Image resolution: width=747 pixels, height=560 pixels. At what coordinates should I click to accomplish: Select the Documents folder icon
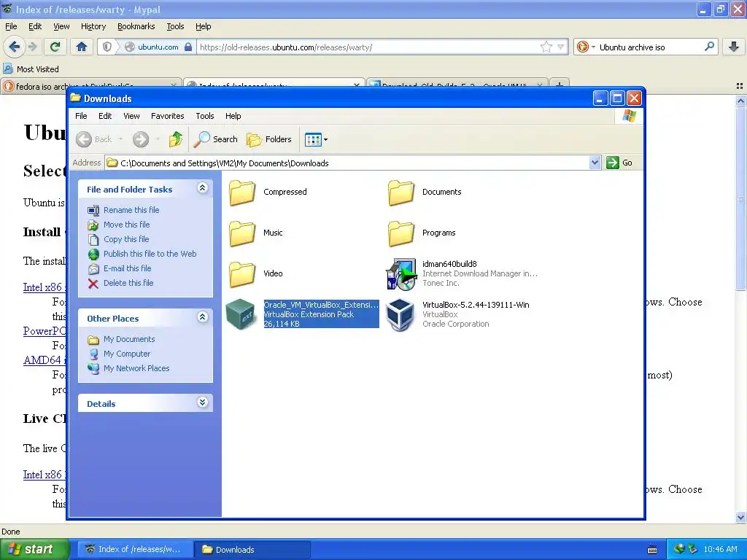pos(400,192)
